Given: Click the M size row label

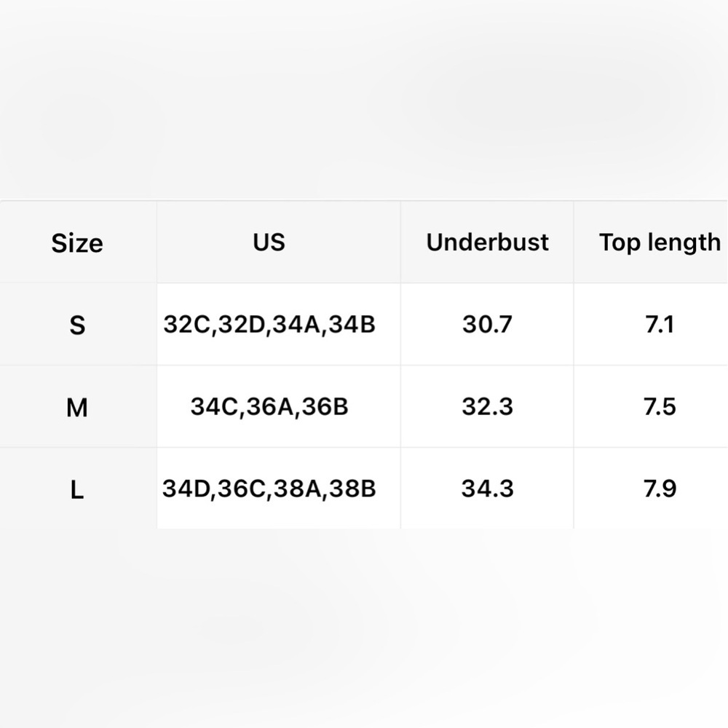Looking at the screenshot, I should point(77,407).
